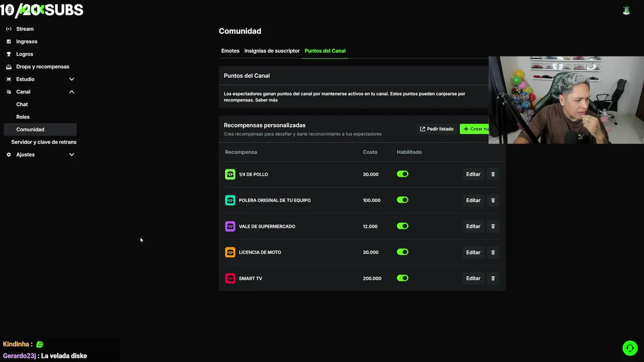Open the support chat bubble icon
Screen dimensions: 644x362
pos(630,348)
